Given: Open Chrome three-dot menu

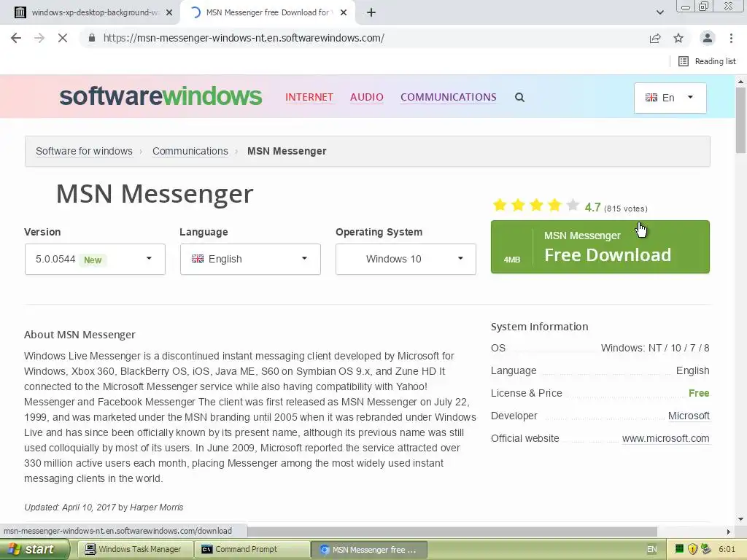Looking at the screenshot, I should (731, 38).
